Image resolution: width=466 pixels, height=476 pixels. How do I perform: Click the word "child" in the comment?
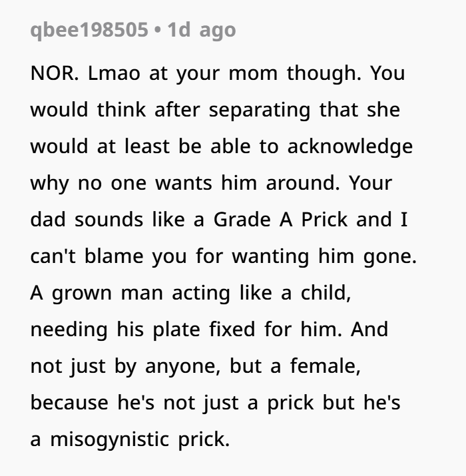325,294
